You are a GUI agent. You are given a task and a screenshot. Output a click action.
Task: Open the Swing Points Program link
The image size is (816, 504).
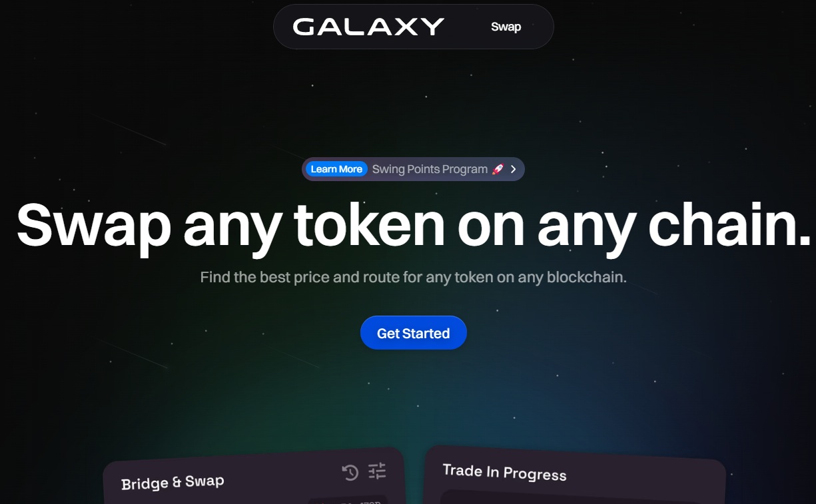(430, 169)
